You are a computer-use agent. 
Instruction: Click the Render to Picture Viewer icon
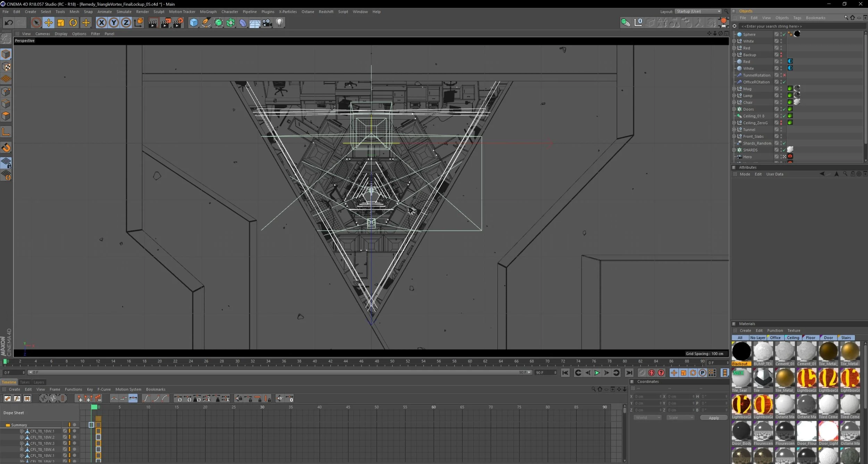166,23
